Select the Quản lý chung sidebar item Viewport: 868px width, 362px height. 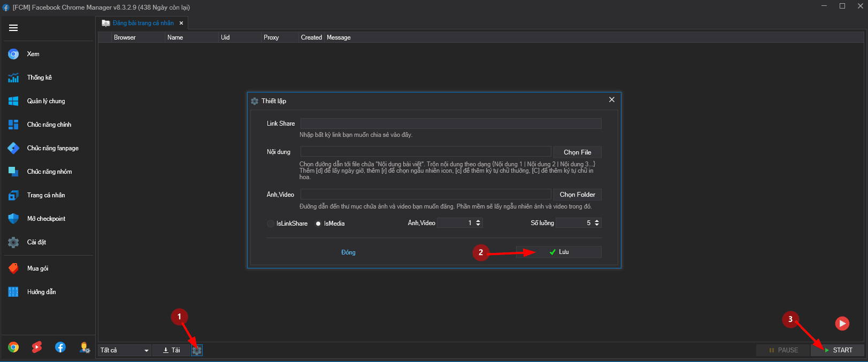[x=47, y=101]
